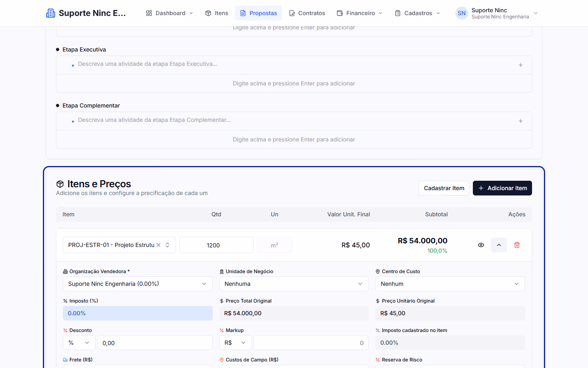Click the 100,0% percentage under subtotal
The image size is (588, 368).
point(437,251)
